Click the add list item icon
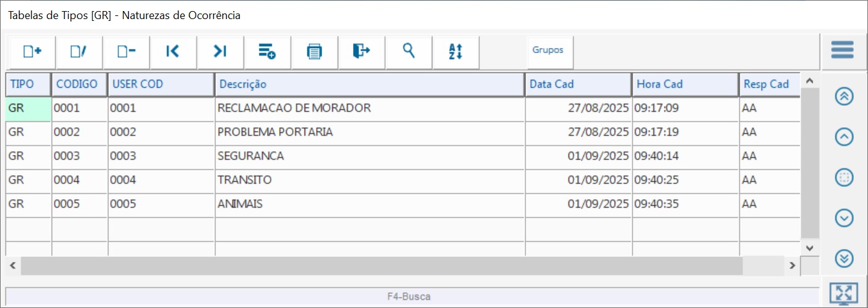Image resolution: width=868 pixels, height=308 pixels. pos(267,52)
